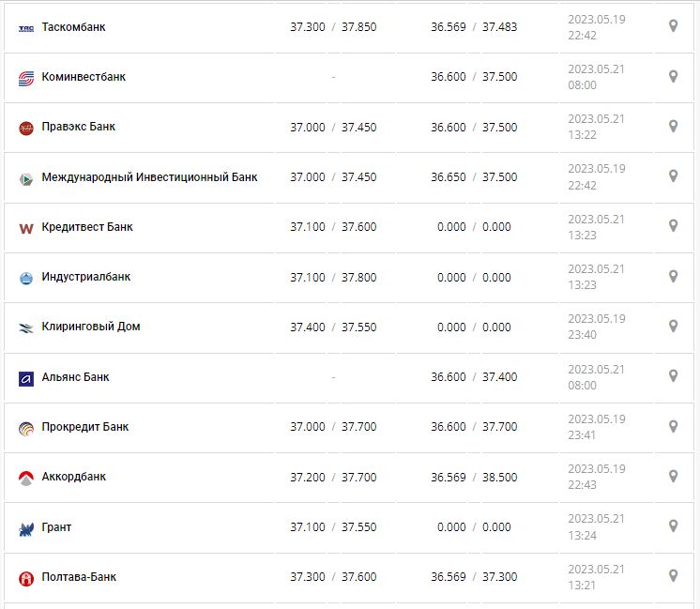Open the Кредитвест Банк link
The width and height of the screenshot is (700, 609).
87,227
